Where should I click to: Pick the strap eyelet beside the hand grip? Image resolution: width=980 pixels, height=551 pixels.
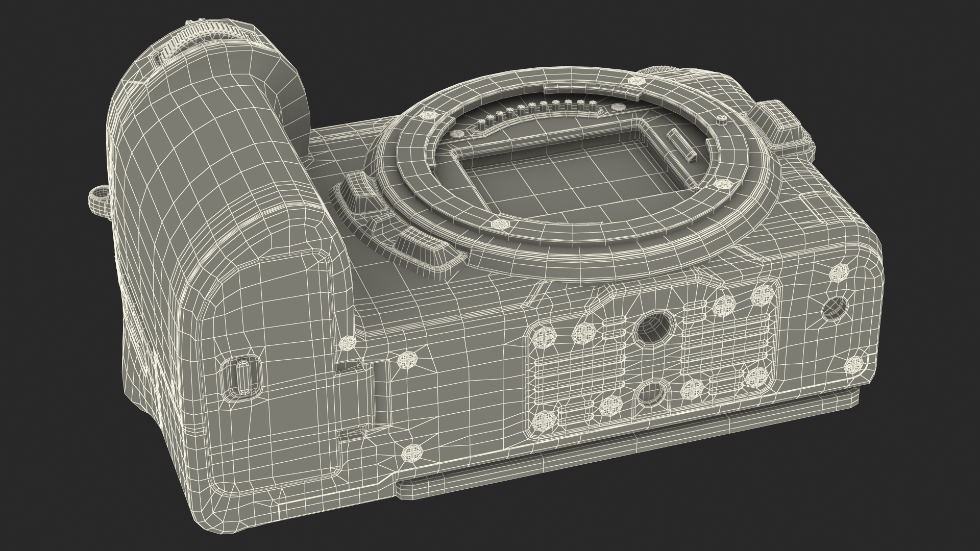pyautogui.click(x=100, y=202)
